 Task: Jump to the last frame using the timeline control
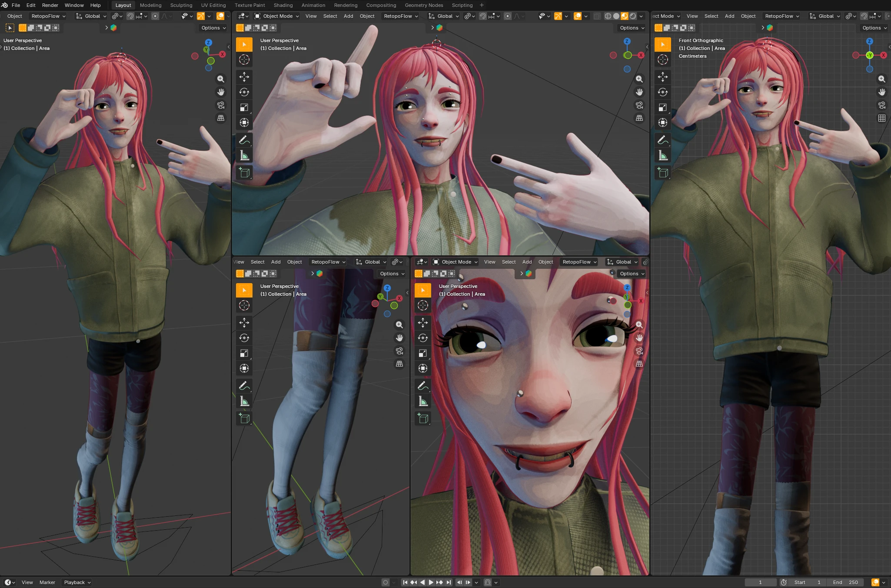[x=448, y=582]
